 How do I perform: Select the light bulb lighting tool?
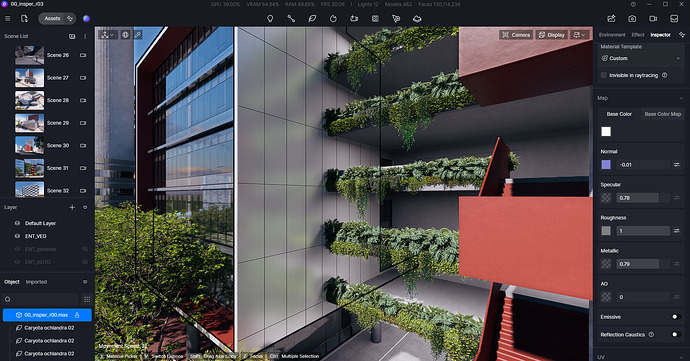point(270,18)
